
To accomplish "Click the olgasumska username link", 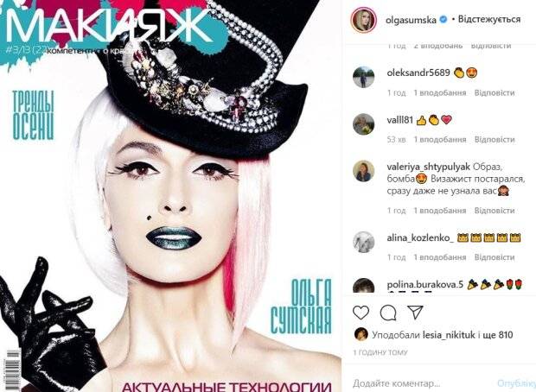I will (411, 20).
